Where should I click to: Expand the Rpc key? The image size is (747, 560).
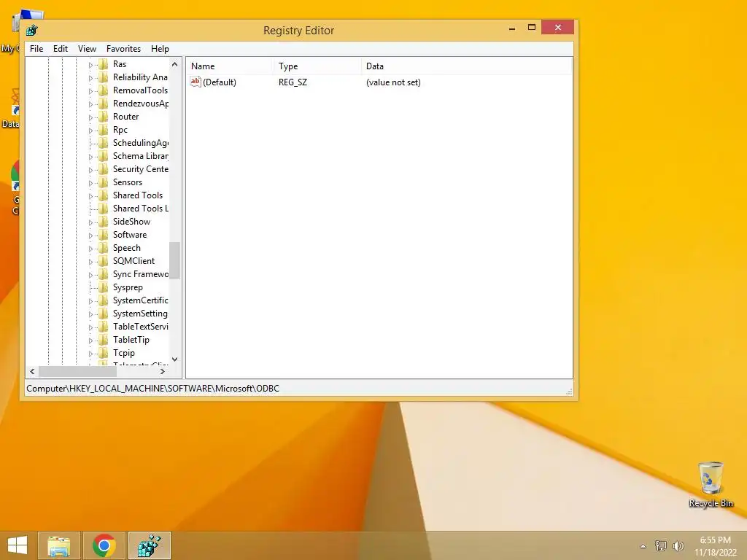click(x=90, y=131)
